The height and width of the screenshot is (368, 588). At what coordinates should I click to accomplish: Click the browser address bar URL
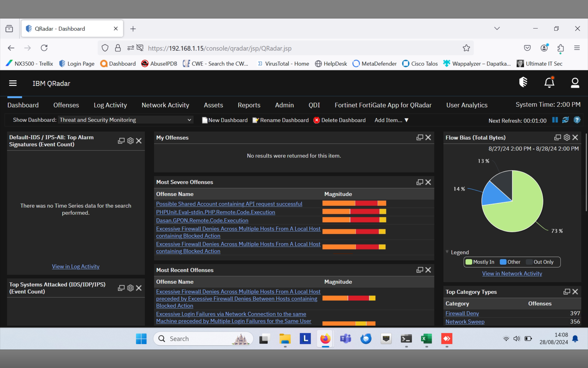(x=220, y=48)
